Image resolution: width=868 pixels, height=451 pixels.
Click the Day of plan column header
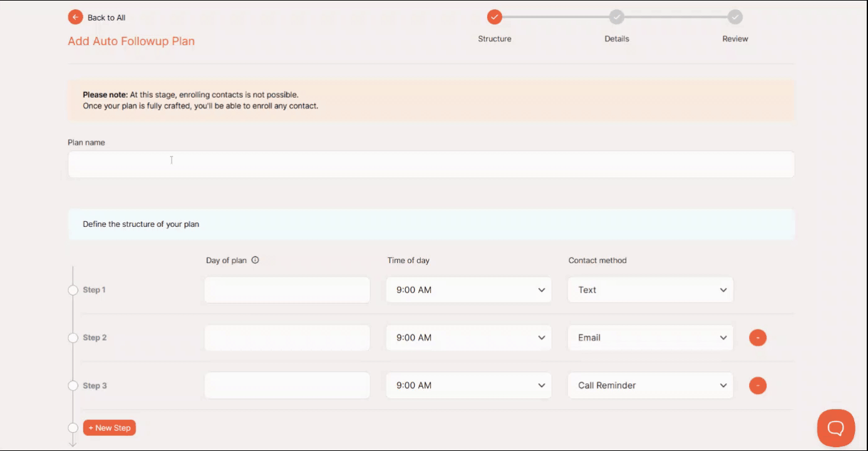[x=226, y=261]
